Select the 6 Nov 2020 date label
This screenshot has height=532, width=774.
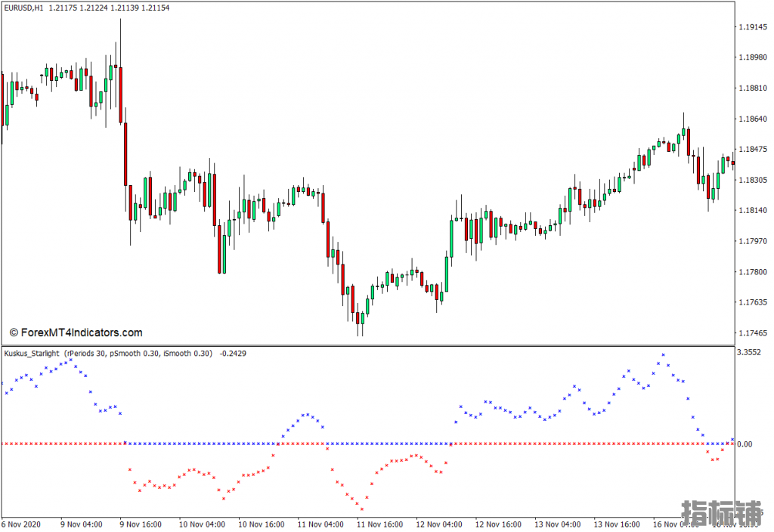tap(23, 524)
